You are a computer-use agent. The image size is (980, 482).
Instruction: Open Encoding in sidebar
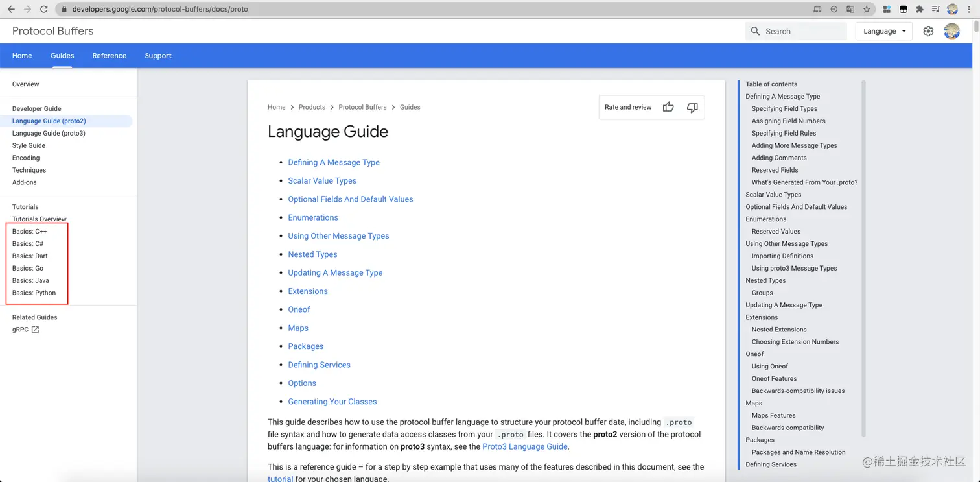26,158
